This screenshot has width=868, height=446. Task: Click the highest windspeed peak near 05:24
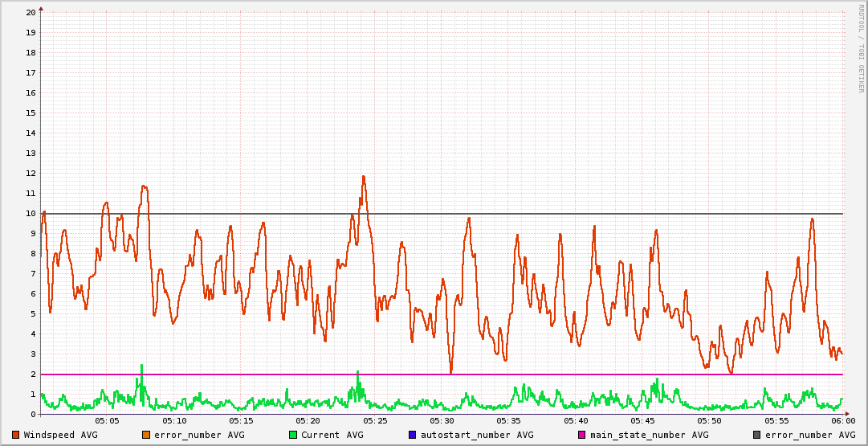click(x=363, y=177)
